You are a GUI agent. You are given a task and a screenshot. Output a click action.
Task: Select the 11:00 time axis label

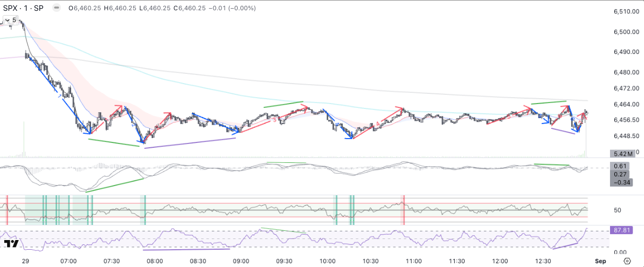(x=413, y=261)
